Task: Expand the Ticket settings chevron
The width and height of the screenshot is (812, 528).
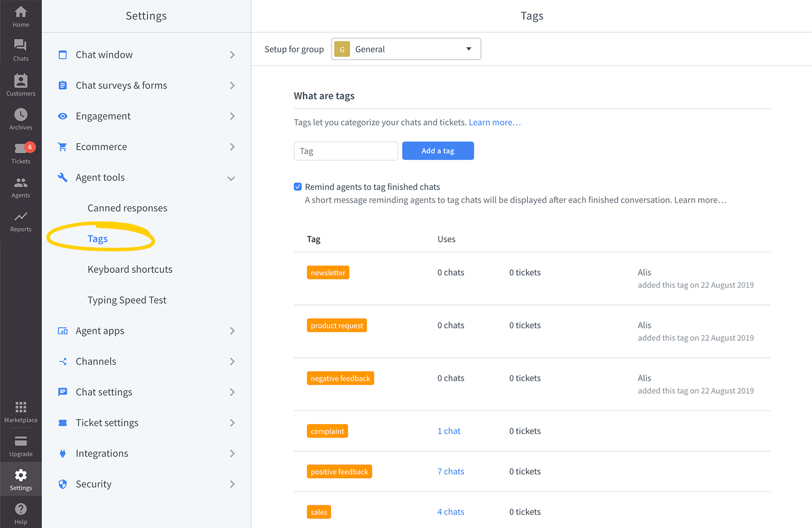Action: click(232, 423)
